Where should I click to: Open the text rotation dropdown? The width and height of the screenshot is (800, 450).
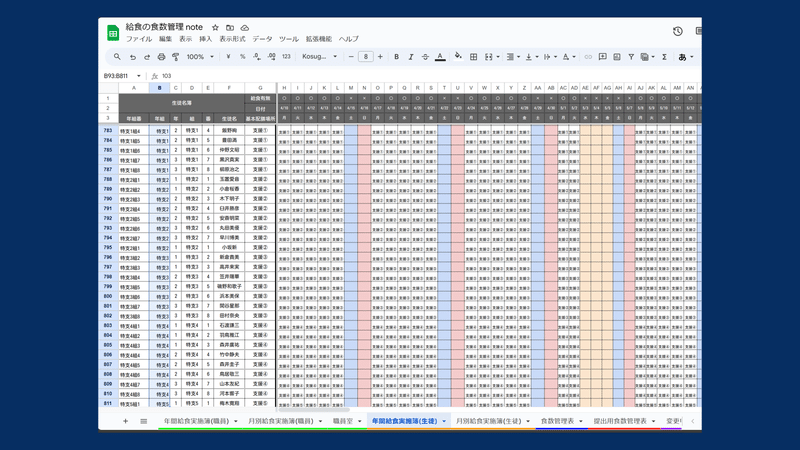coord(568,57)
